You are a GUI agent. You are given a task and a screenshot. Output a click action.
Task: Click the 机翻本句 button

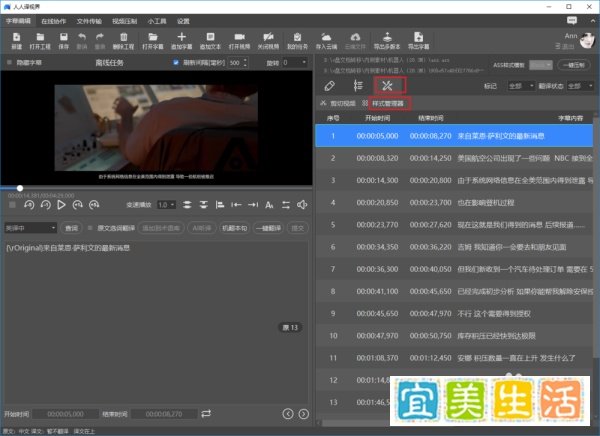point(235,228)
